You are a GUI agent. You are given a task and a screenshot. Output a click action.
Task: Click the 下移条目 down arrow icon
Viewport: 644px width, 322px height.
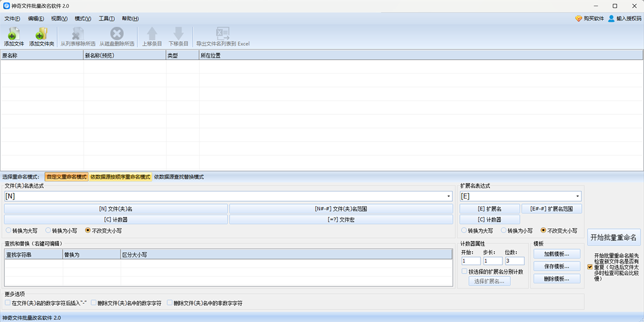[179, 33]
